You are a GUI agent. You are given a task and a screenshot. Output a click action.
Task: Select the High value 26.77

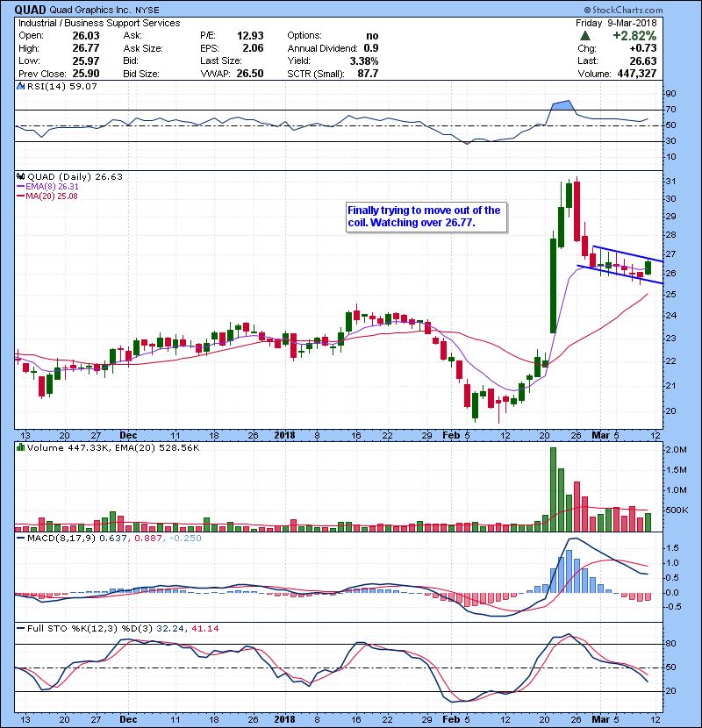point(85,48)
